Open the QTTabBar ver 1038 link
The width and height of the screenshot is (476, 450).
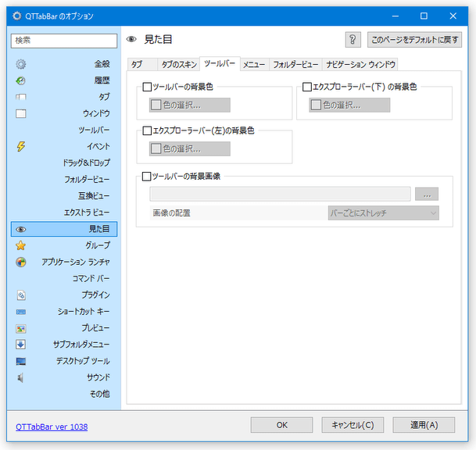point(52,427)
